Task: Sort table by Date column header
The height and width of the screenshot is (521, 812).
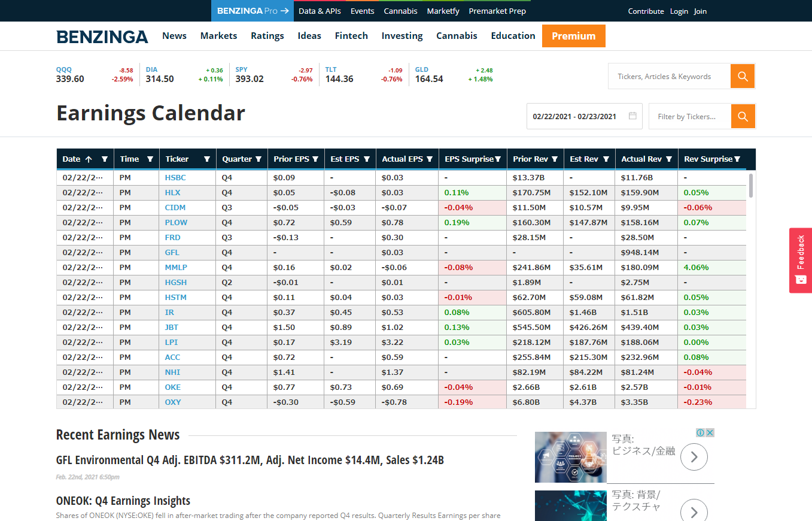Action: [x=71, y=159]
